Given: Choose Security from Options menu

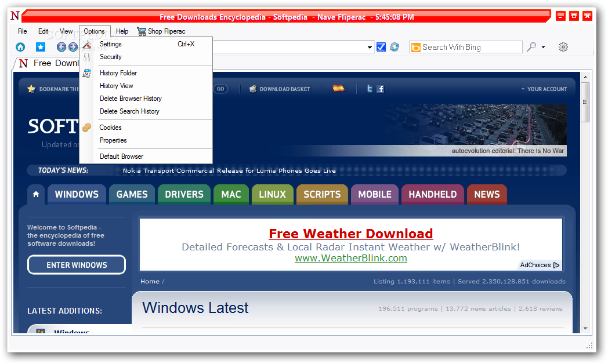Looking at the screenshot, I should click(146, 57).
